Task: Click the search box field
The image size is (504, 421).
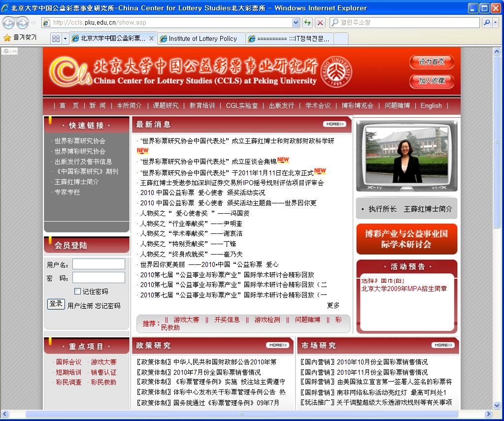Action: click(405, 23)
